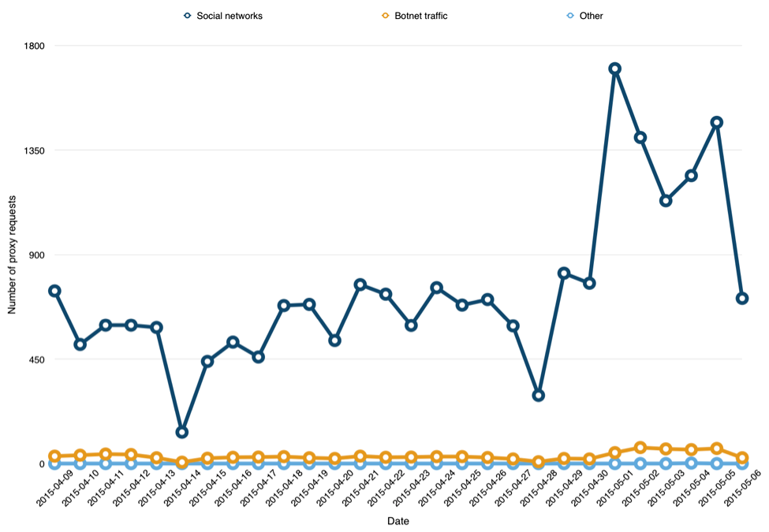Viewport: 769px width, 532px height.
Task: Click the Social networks legend circle marker
Action: 188,16
